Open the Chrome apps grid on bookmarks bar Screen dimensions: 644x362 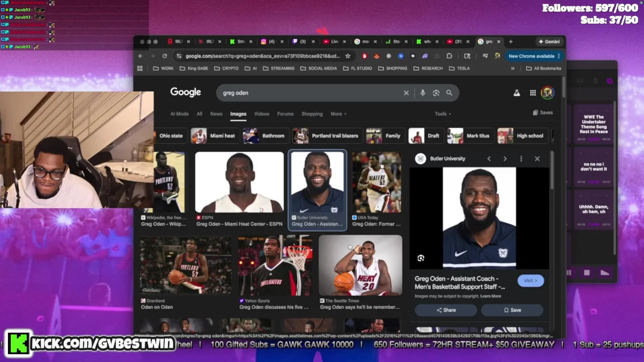pos(140,68)
